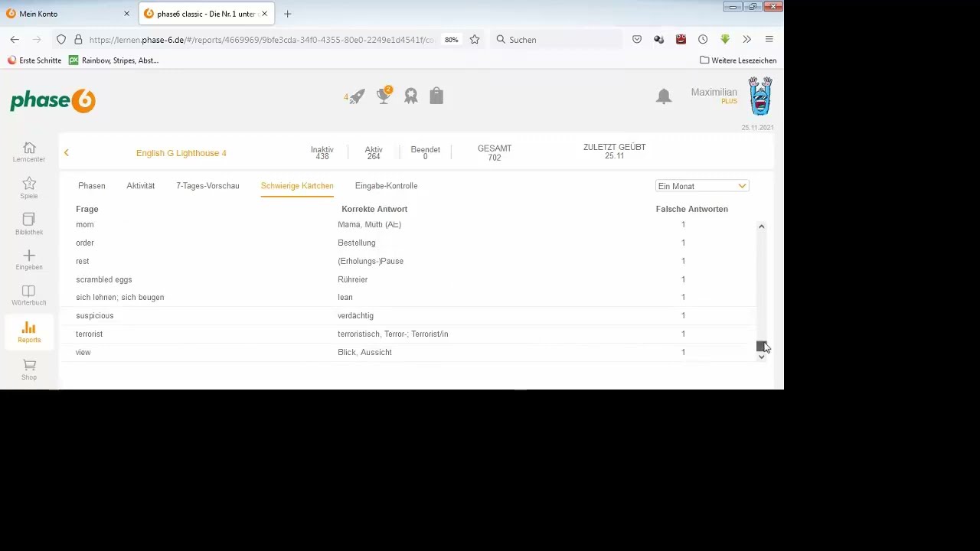Click the URL address bar
The width and height of the screenshot is (980, 551).
pyautogui.click(x=260, y=40)
